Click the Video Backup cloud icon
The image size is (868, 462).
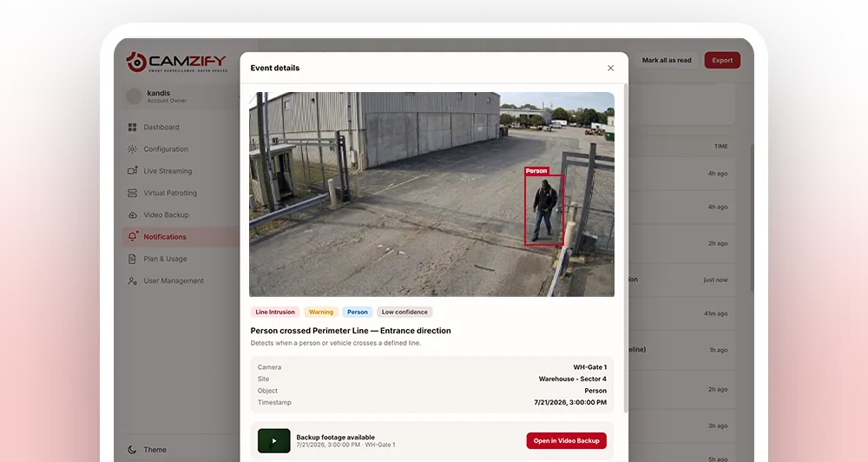tap(132, 215)
